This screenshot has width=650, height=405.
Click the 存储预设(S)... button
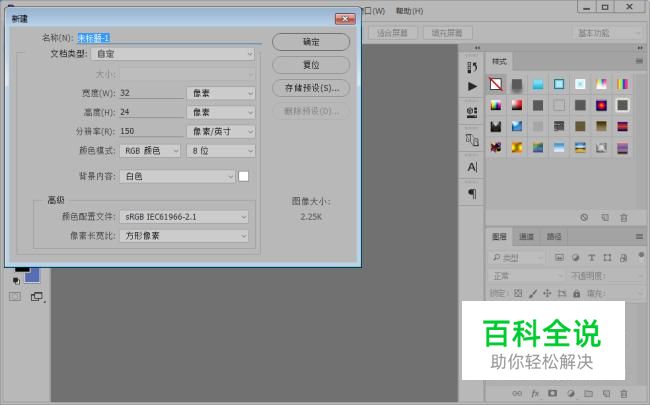tap(311, 88)
